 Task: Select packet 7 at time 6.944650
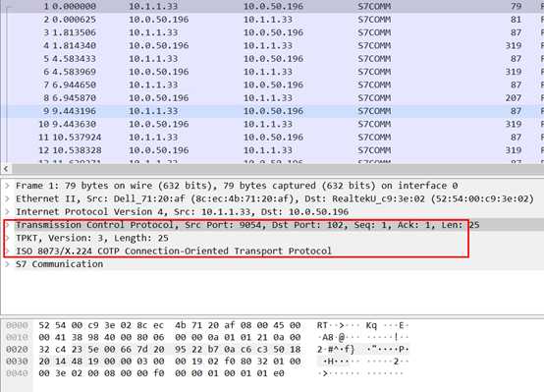272,84
